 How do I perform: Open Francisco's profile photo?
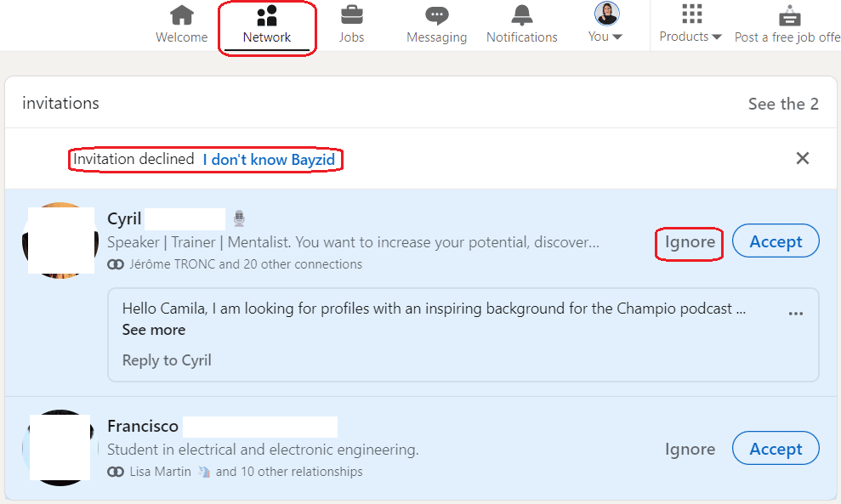[x=60, y=448]
